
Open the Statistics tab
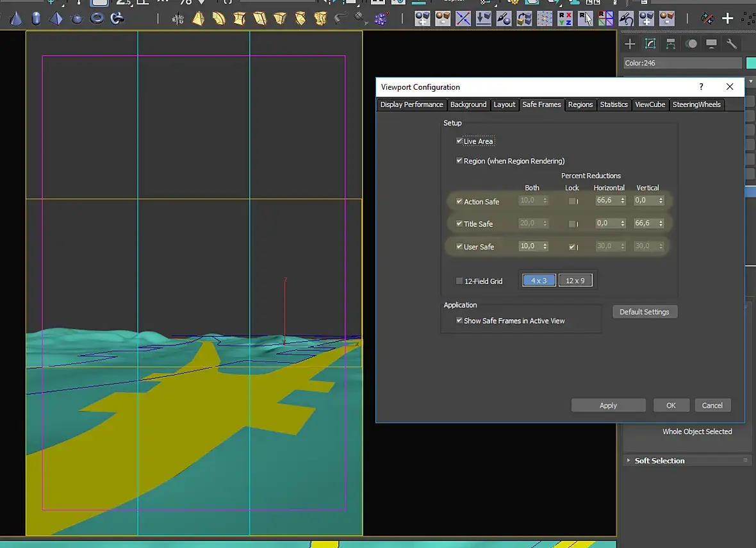614,104
